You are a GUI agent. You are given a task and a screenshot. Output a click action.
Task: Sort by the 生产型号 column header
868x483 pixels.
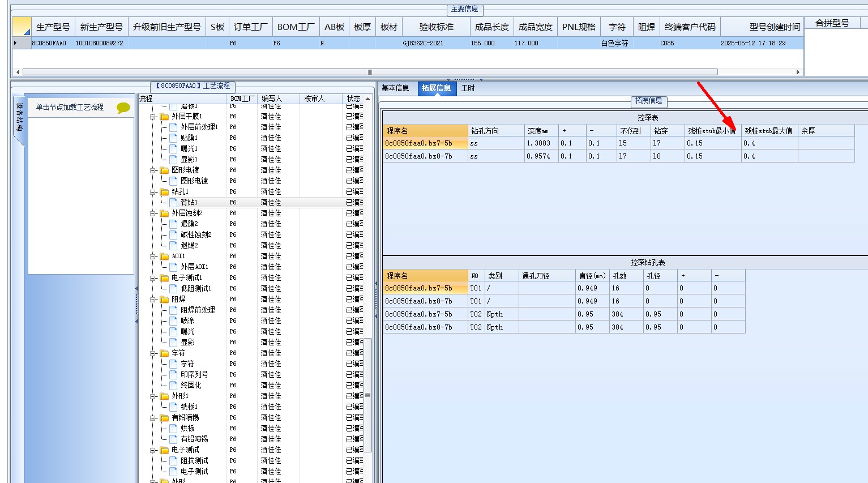click(53, 27)
